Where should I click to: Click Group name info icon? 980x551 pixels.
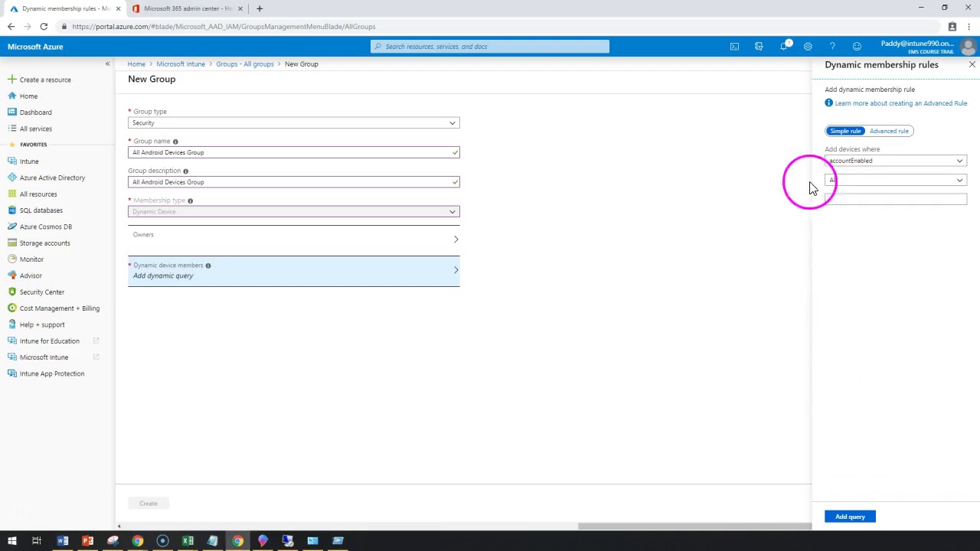pyautogui.click(x=175, y=142)
